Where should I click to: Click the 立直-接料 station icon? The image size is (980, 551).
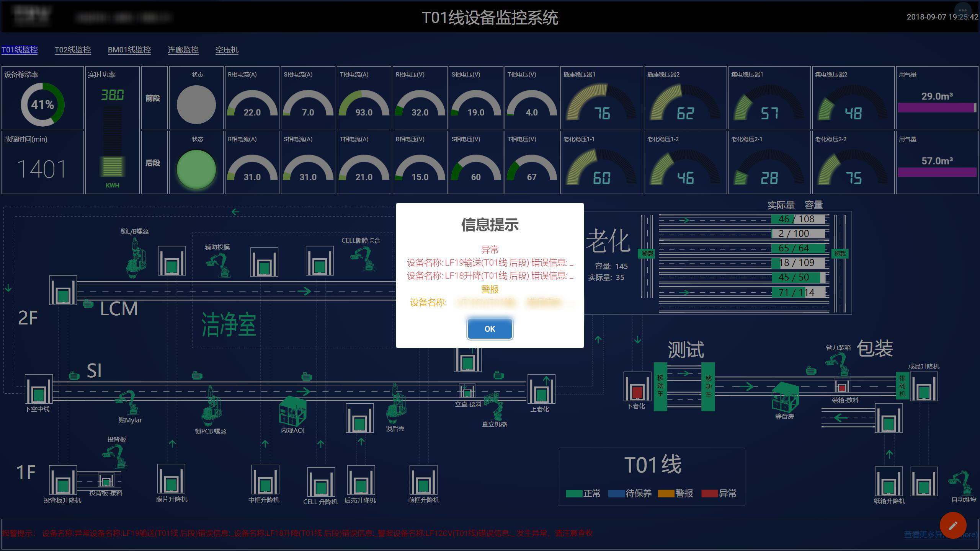point(467,391)
